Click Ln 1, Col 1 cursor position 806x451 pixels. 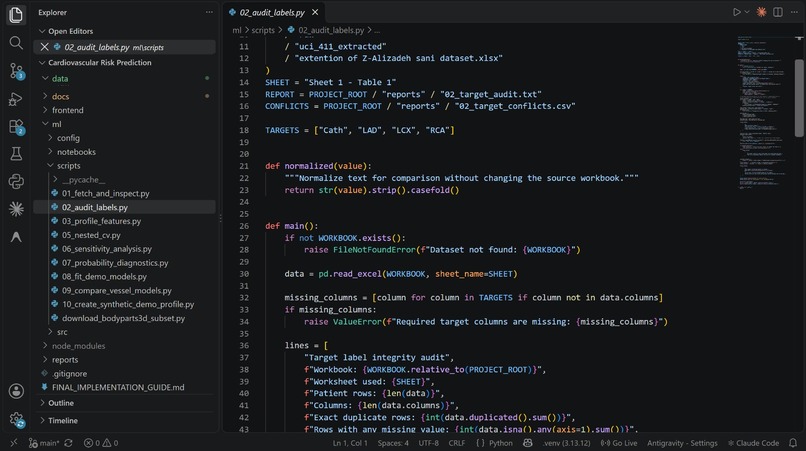350,443
